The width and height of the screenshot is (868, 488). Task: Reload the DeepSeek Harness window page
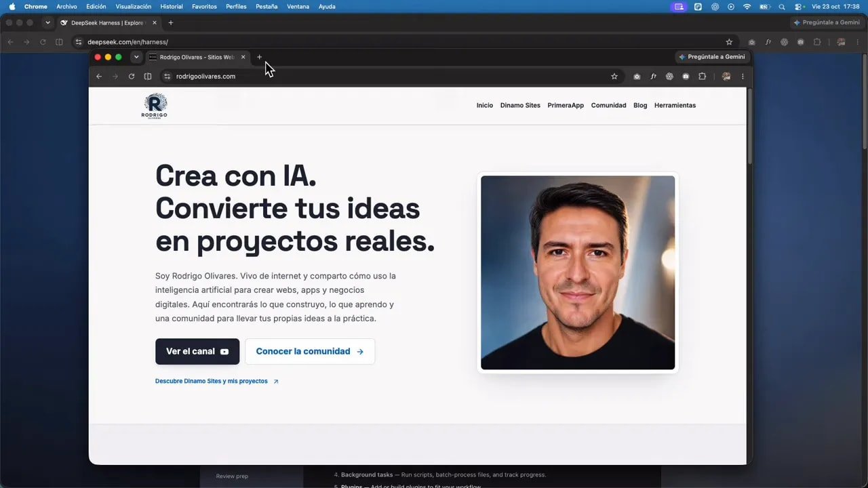pyautogui.click(x=43, y=42)
